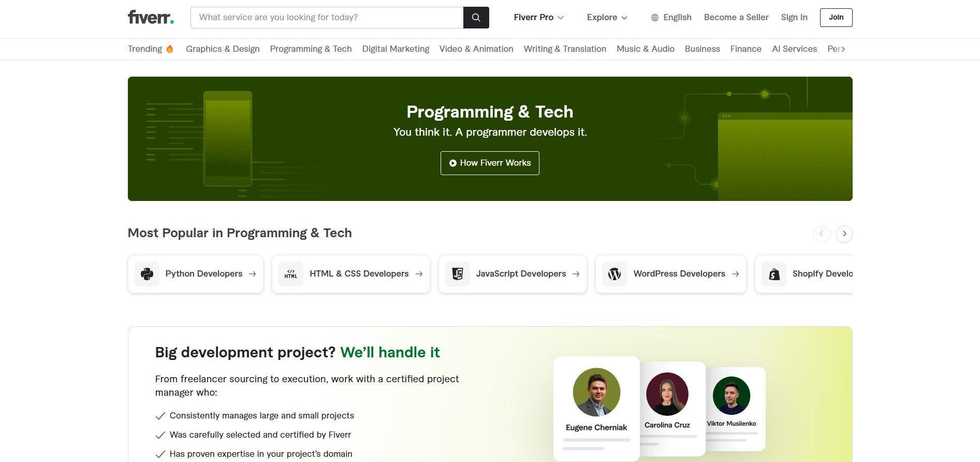Open the AI Services category
This screenshot has height=462, width=980.
point(794,49)
